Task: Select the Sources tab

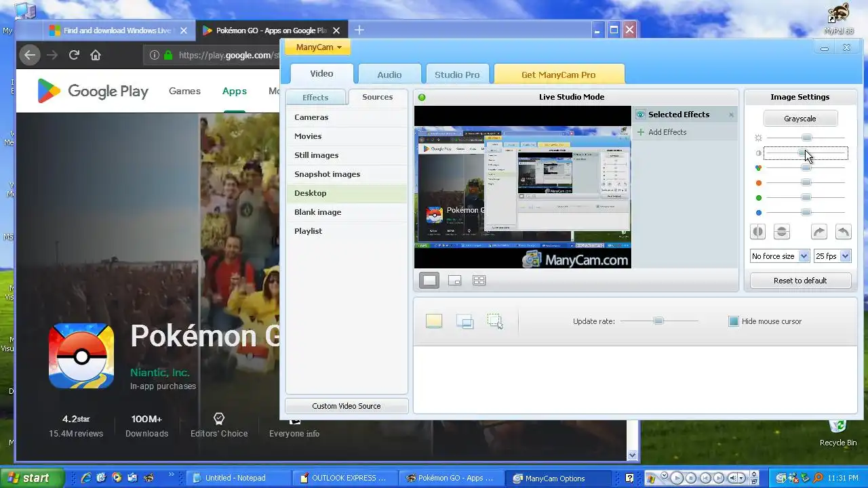Action: (378, 97)
